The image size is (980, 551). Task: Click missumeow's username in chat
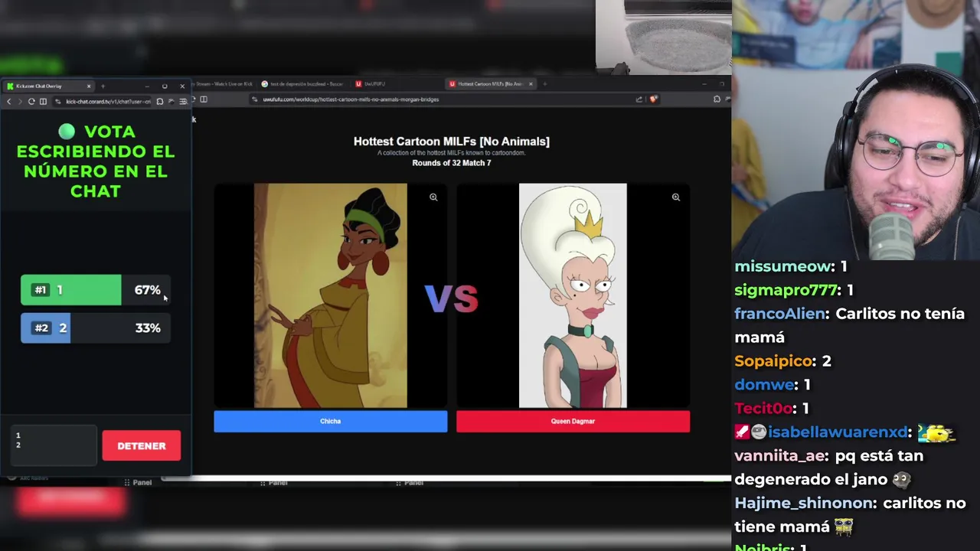tap(782, 266)
